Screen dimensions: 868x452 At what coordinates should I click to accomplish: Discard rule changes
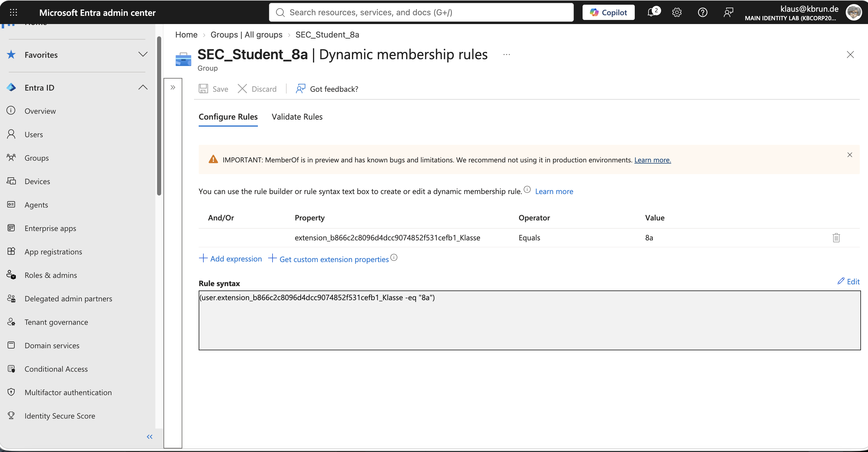(257, 89)
